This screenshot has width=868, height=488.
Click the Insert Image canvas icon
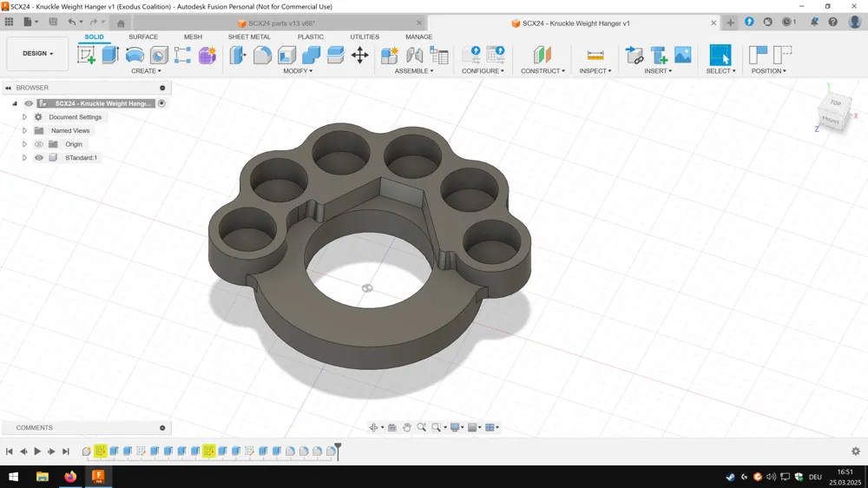coord(683,55)
